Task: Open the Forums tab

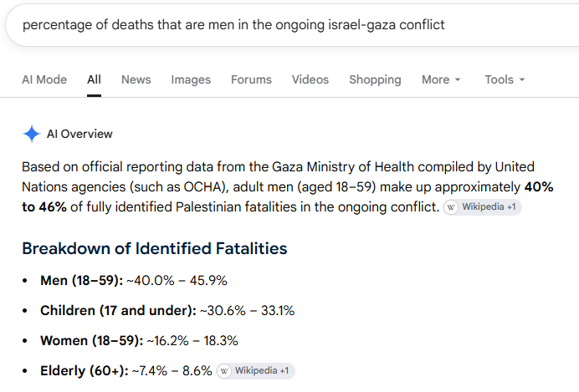Action: coord(252,79)
